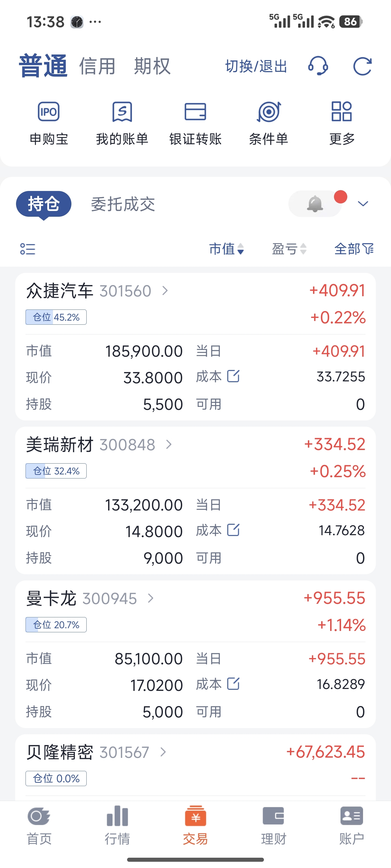The image size is (391, 868).
Task: Expand the chevron beside the bell
Action: click(x=363, y=203)
